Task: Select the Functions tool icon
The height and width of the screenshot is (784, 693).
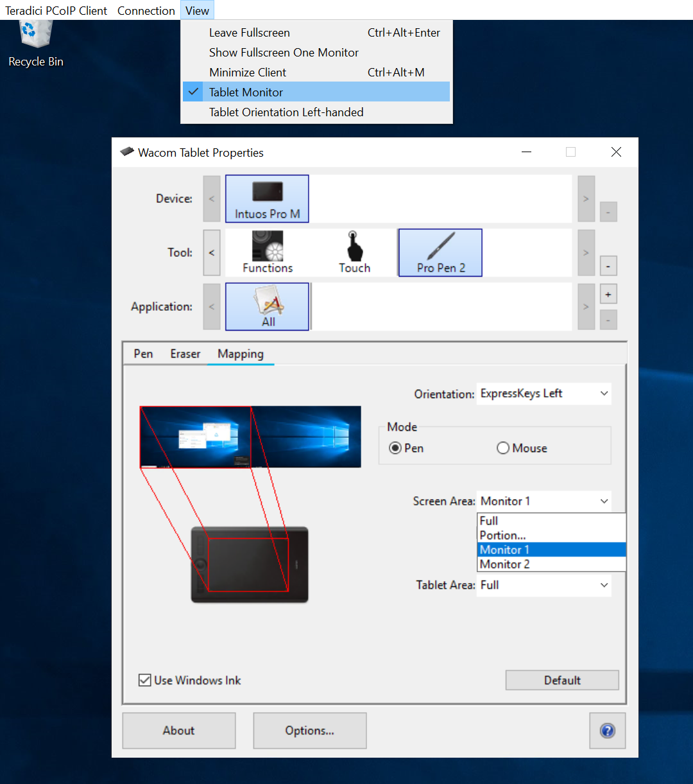Action: coord(268,252)
